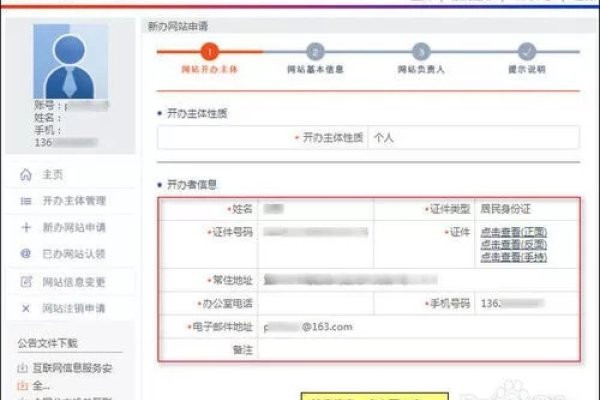Click the list icon for 开办主体管理
The image size is (600, 400).
tap(26, 201)
